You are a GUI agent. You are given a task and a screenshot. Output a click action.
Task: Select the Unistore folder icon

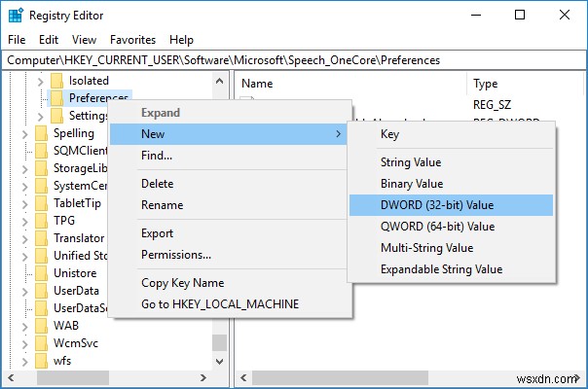pyautogui.click(x=42, y=273)
